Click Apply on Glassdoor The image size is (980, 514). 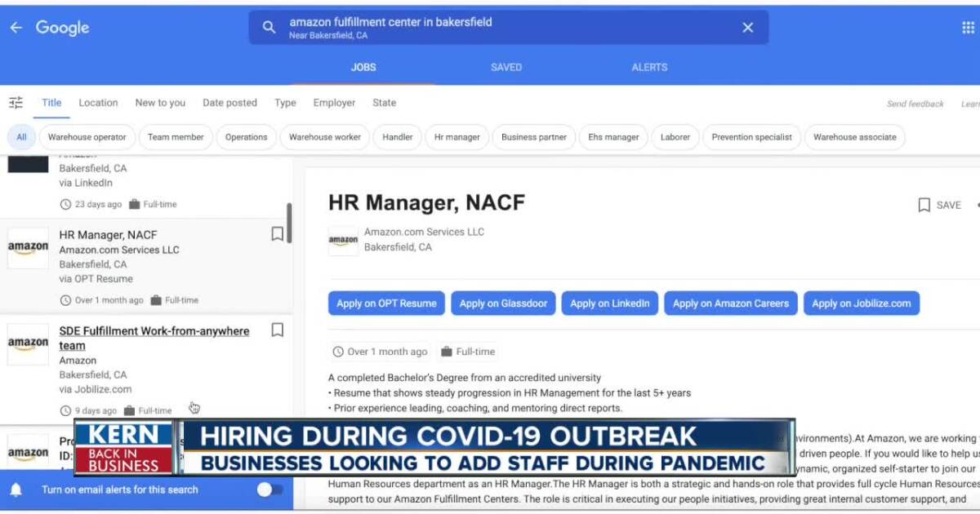pos(503,303)
